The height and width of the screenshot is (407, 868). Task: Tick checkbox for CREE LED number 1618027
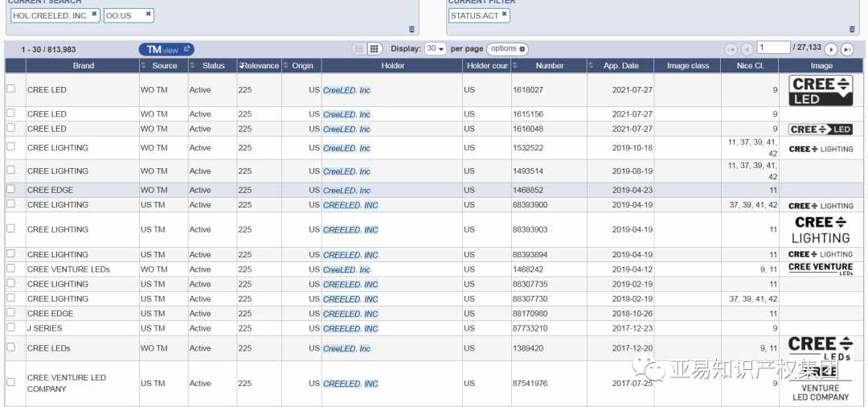(x=10, y=88)
